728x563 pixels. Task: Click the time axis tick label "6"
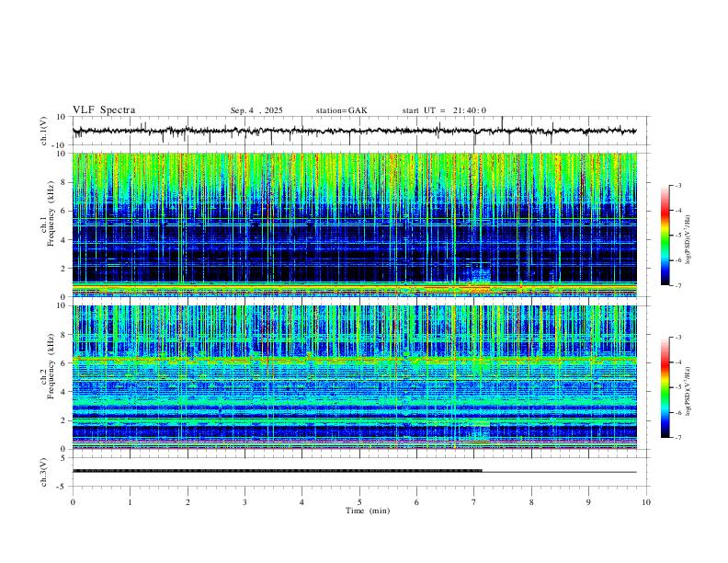(416, 502)
